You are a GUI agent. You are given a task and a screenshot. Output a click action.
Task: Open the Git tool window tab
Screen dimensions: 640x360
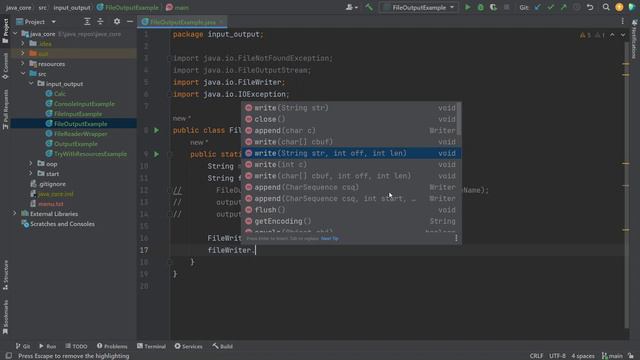tap(23, 346)
